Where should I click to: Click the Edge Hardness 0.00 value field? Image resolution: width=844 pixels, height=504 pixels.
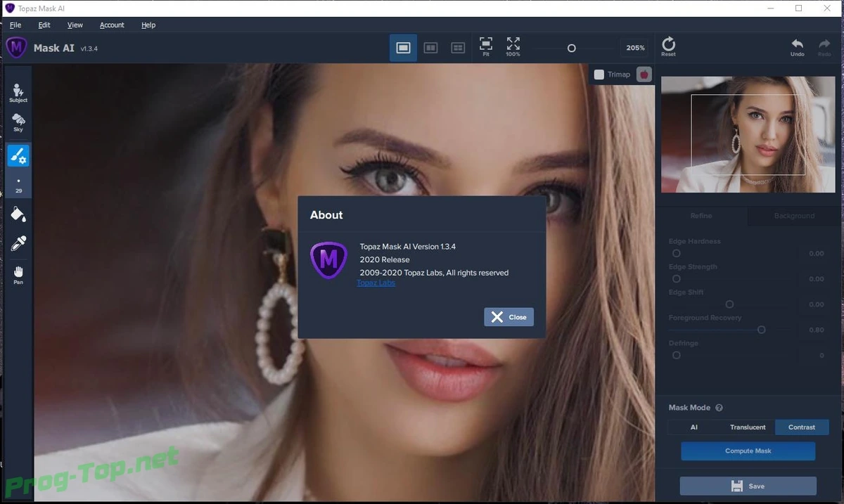click(x=814, y=253)
